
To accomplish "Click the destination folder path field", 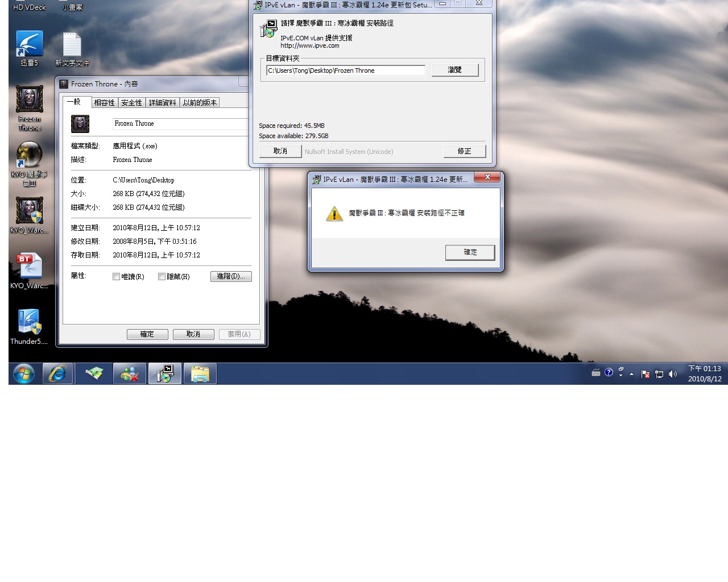I will click(x=346, y=70).
